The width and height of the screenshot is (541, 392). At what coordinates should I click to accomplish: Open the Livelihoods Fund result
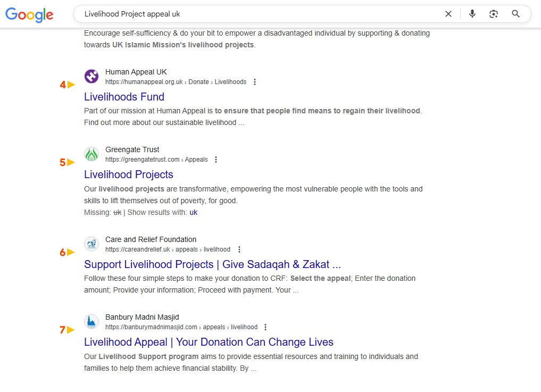tap(124, 97)
